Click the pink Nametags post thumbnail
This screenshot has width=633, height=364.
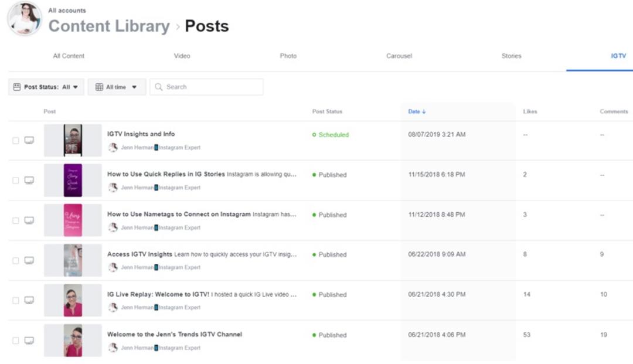coord(73,220)
